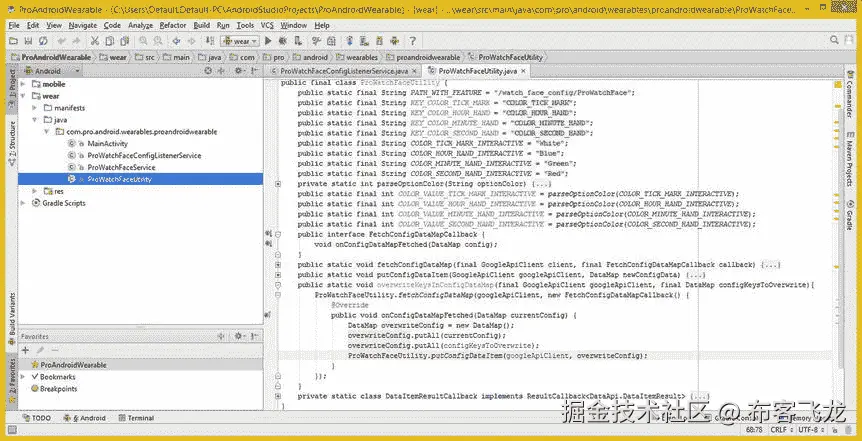Select the ProWatchFaceUtility.java editor tab
862x441 pixels.
477,71
